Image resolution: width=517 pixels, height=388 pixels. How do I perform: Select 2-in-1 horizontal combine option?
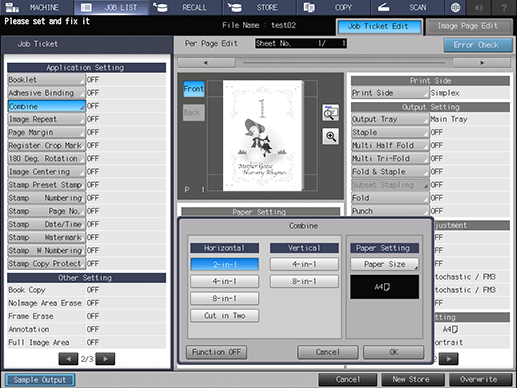pos(224,264)
